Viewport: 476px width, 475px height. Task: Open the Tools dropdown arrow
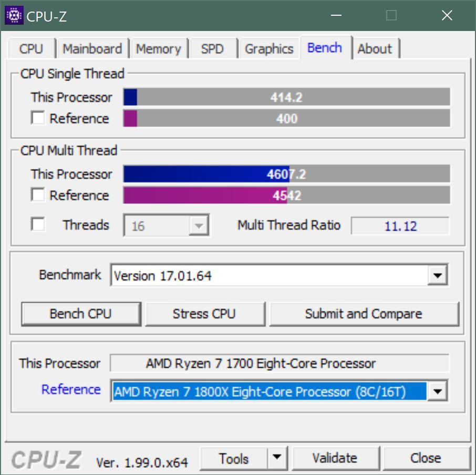(x=277, y=458)
